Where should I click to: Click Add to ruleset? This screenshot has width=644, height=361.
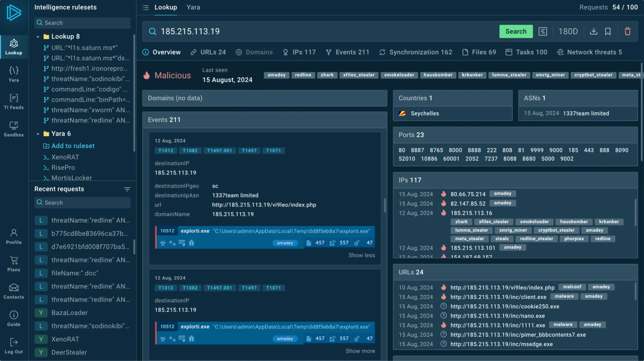coord(73,146)
